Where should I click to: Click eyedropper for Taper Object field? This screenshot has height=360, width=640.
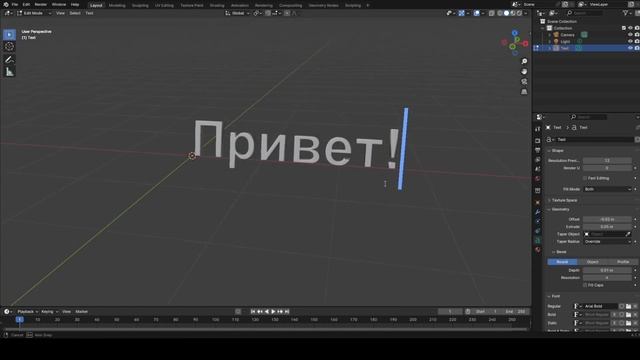(x=628, y=234)
